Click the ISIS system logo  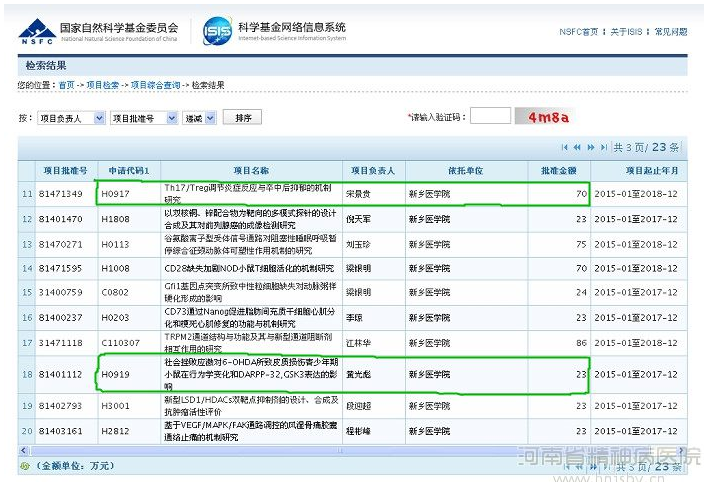click(x=217, y=31)
